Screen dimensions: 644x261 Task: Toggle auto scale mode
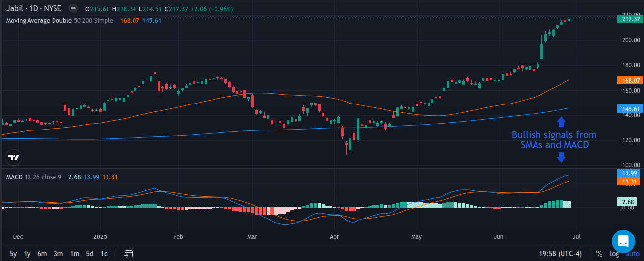632,254
